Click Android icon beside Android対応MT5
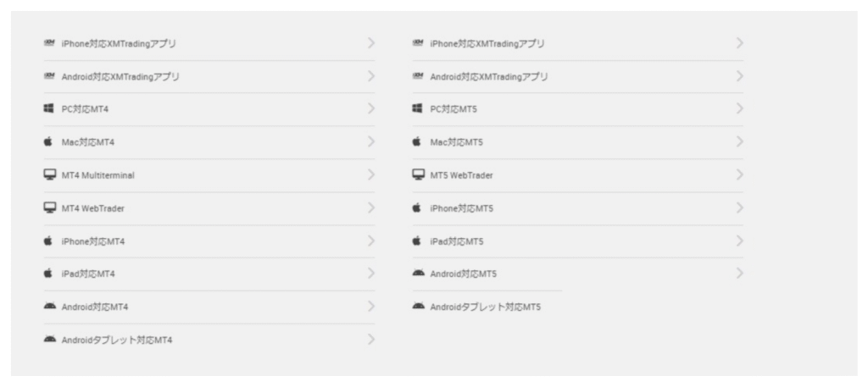The width and height of the screenshot is (868, 387). (417, 274)
